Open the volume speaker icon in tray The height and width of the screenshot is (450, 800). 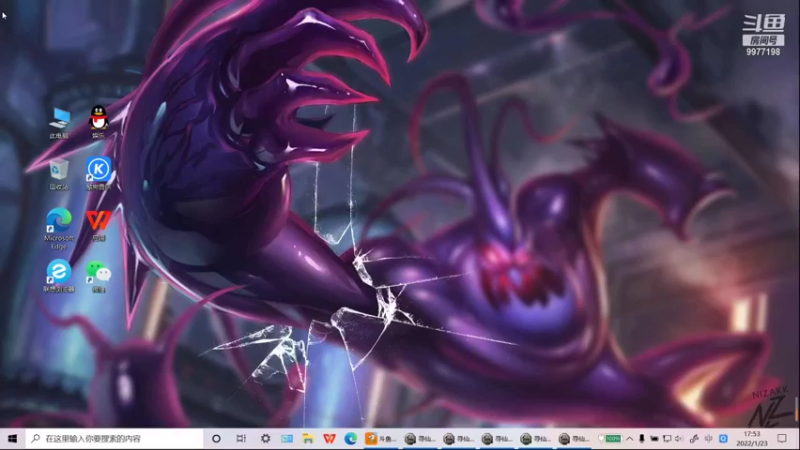tap(679, 439)
